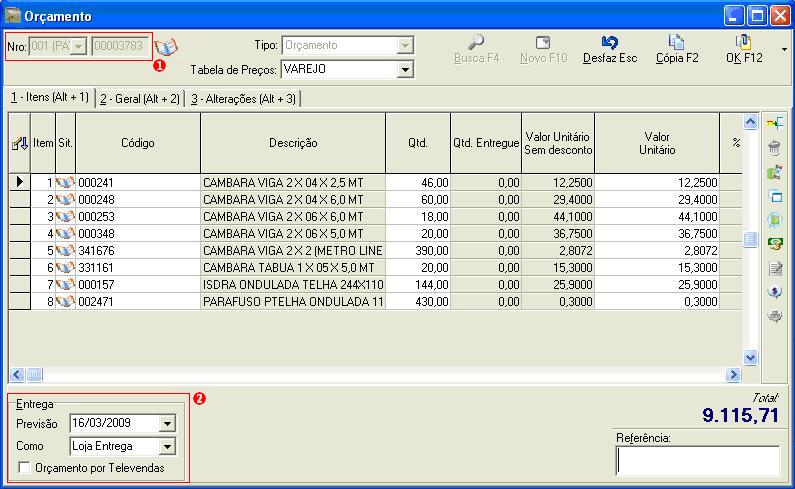Viewport: 795px width, 489px height.
Task: Select row CAMBARA VIGA 2 X 04 X 6,0 MT
Action: 293,199
